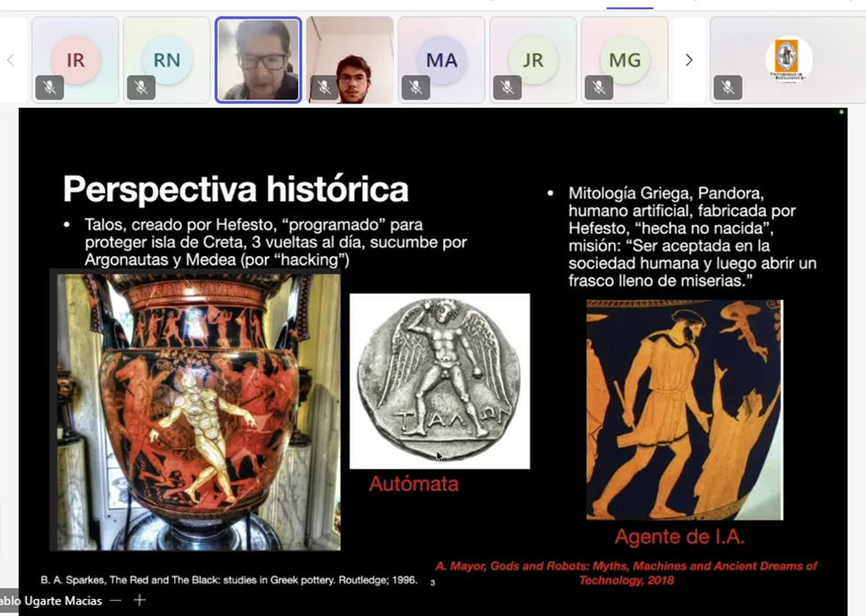
Task: Click the mic icon on the university logo tile
Action: [728, 87]
